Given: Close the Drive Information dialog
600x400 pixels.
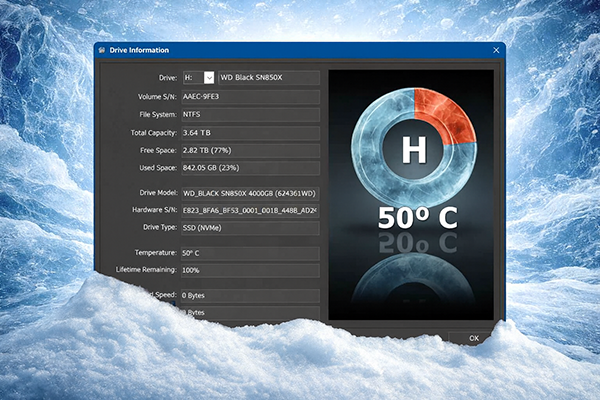Looking at the screenshot, I should [496, 50].
